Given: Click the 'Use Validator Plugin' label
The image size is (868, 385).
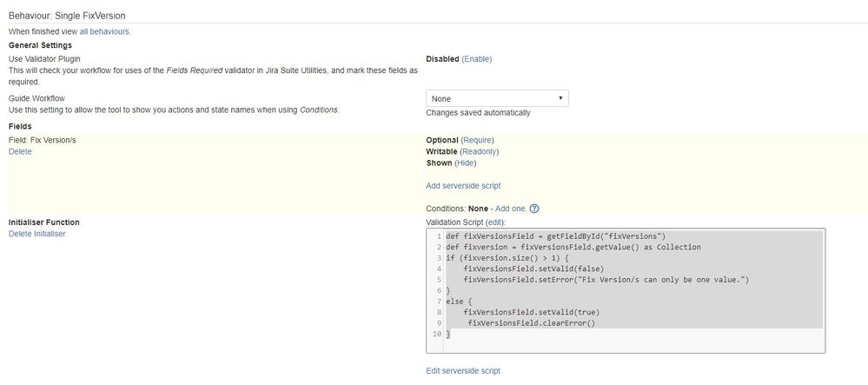Looking at the screenshot, I should point(45,59).
